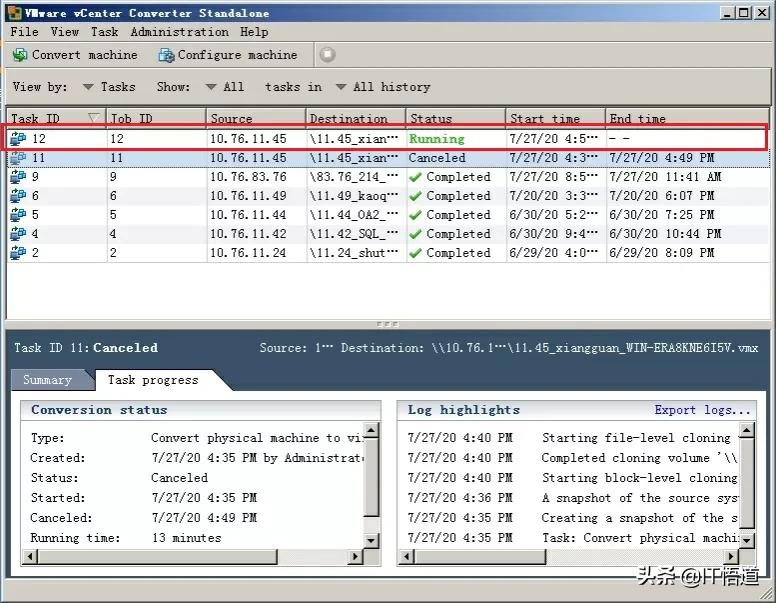The height and width of the screenshot is (603, 776).
Task: Click the task icon in row 6
Action: [x=18, y=196]
